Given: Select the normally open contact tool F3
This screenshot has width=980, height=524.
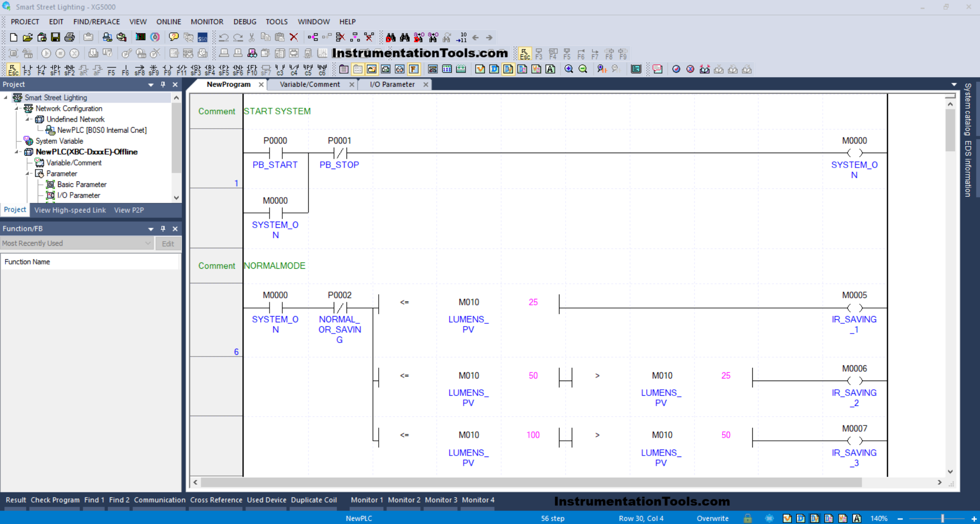Looking at the screenshot, I should point(27,69).
